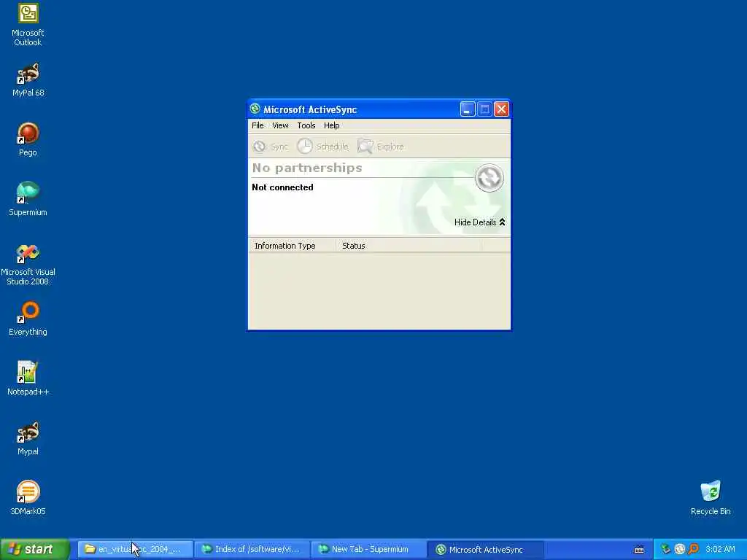
Task: Open the Tools menu
Action: coord(306,125)
